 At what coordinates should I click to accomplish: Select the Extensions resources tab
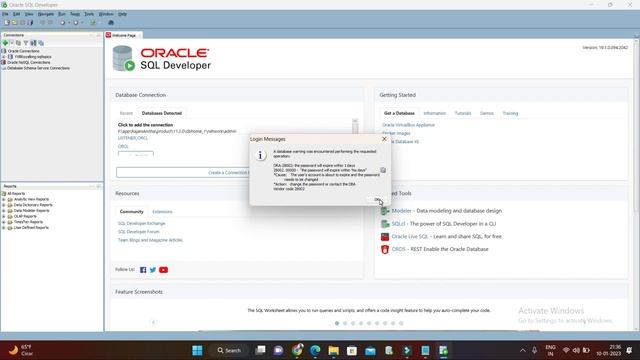162,212
